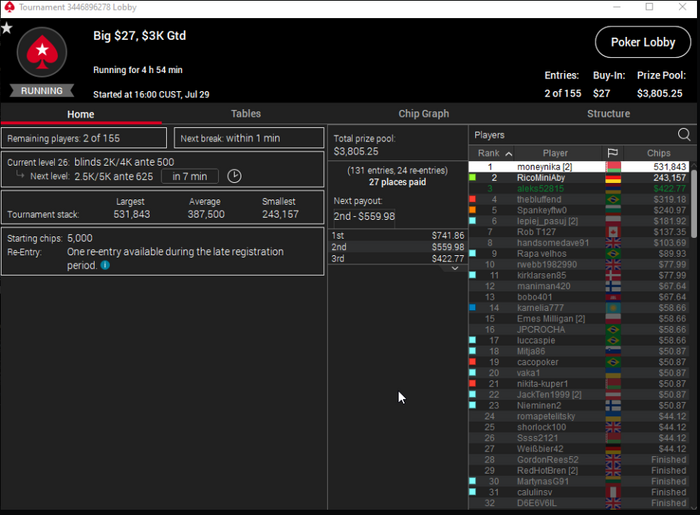
Task: Click UK flag in handsomedave91 row
Action: coord(613,243)
